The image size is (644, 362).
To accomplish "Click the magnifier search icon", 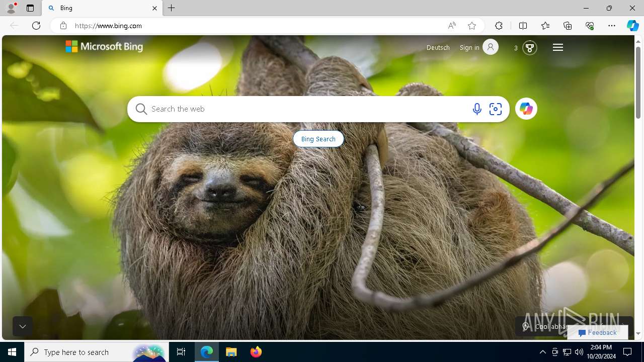I will [x=141, y=109].
